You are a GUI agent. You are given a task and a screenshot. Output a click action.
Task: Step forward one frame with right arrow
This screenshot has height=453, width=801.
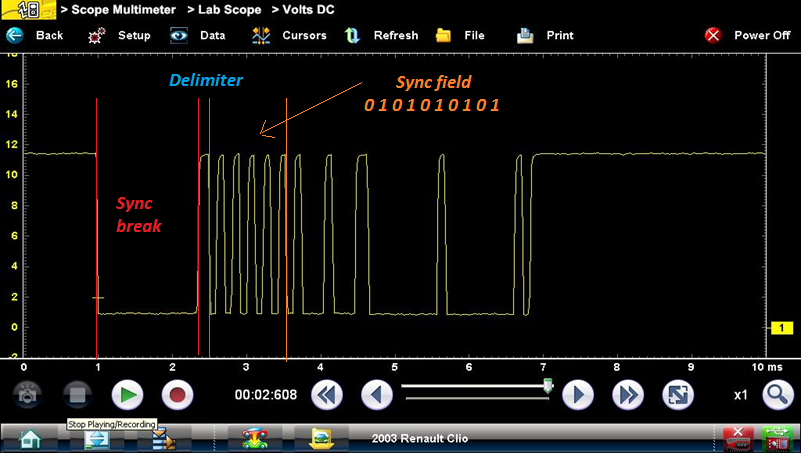pyautogui.click(x=578, y=394)
